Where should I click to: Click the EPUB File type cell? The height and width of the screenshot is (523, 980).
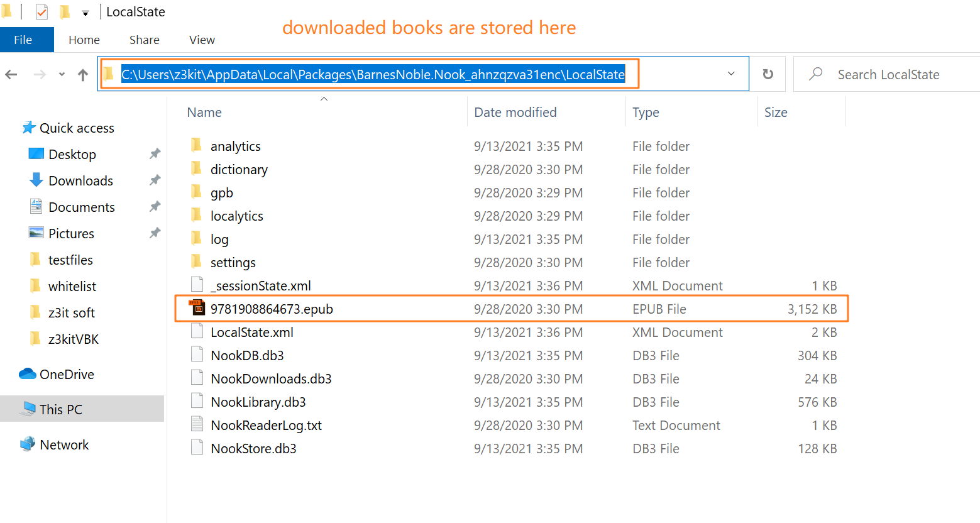659,309
